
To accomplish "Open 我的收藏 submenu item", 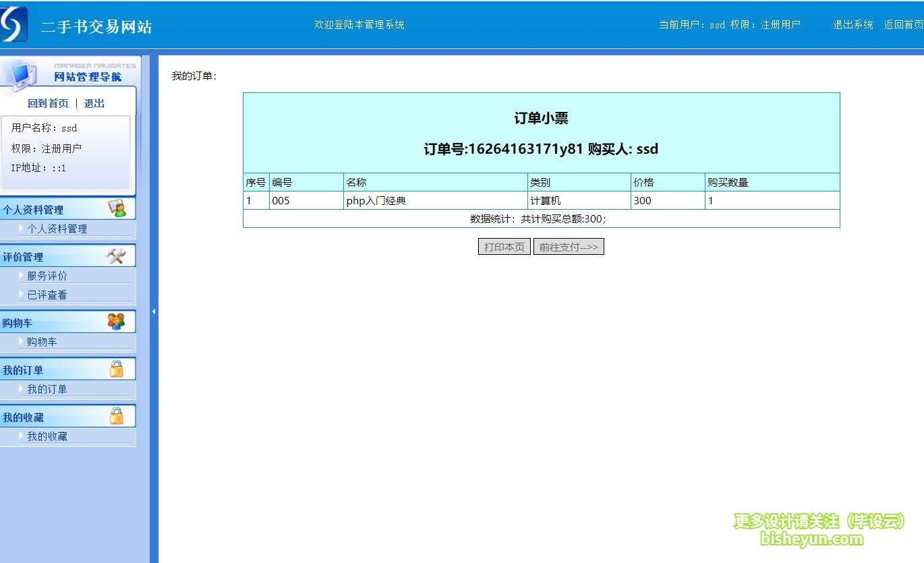I will click(x=47, y=436).
